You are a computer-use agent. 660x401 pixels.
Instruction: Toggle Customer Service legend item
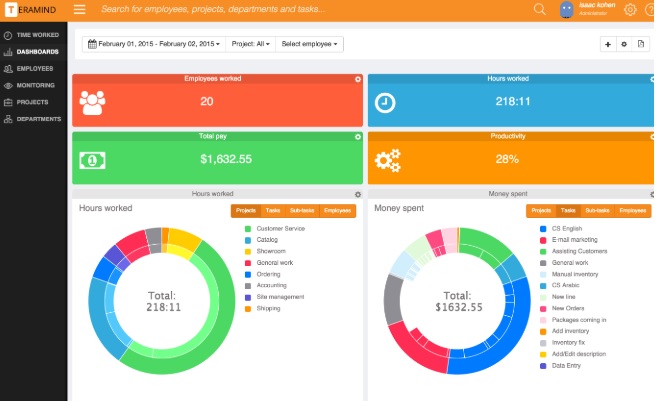(278, 229)
